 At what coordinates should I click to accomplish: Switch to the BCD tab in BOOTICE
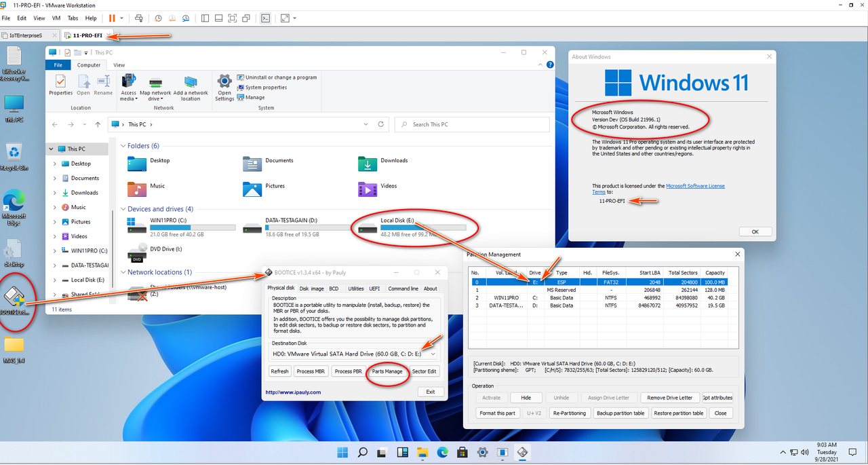point(334,289)
